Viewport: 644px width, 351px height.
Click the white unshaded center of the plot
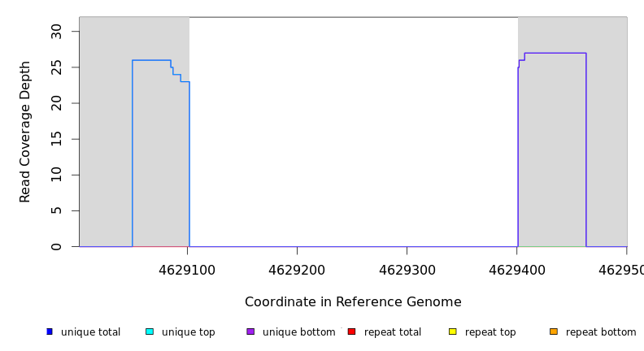(x=353, y=132)
